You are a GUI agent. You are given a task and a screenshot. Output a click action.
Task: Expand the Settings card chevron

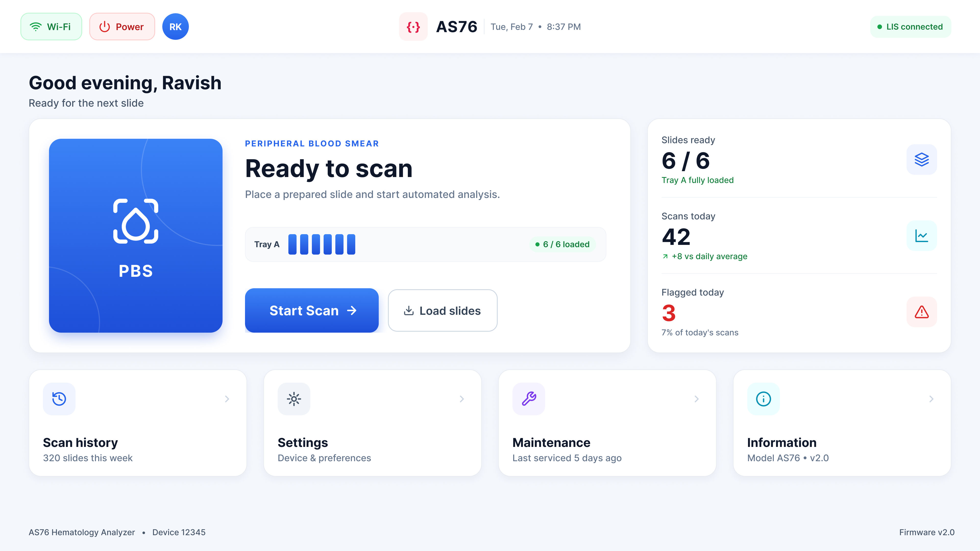(462, 399)
